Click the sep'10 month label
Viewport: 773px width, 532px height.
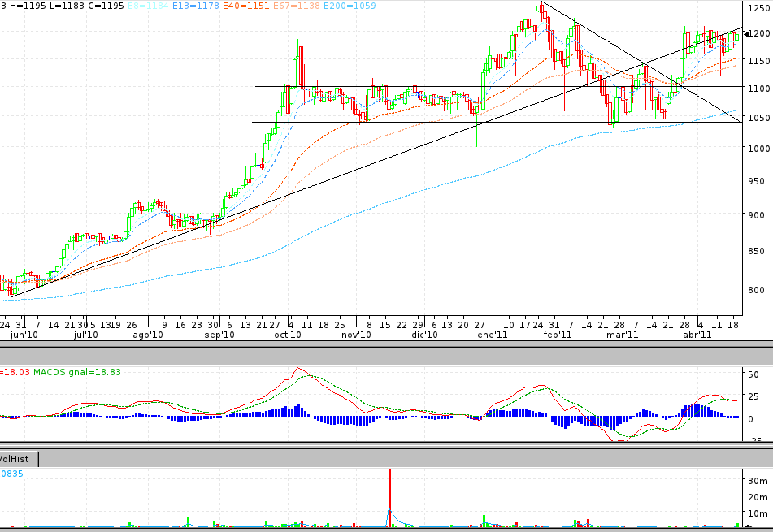point(219,335)
